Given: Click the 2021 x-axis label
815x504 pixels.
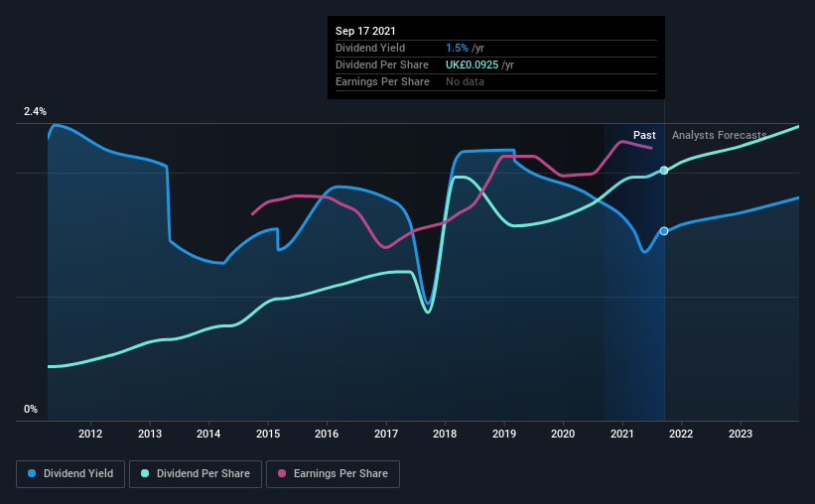Looking at the screenshot, I should click(x=622, y=434).
